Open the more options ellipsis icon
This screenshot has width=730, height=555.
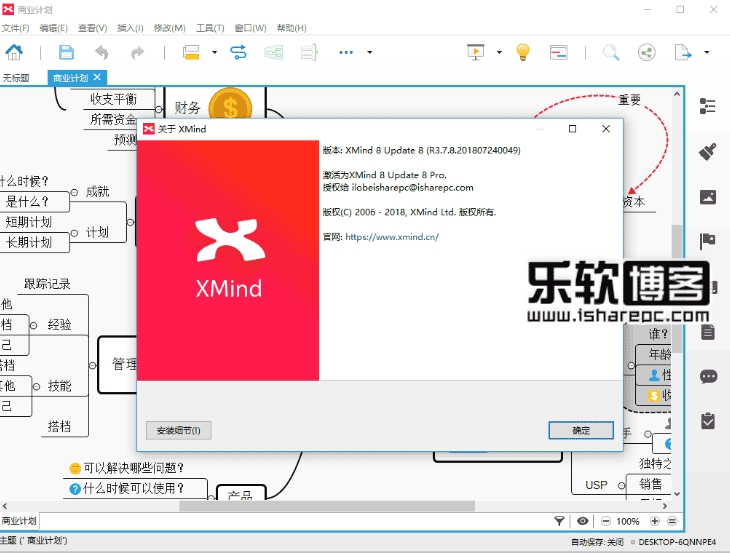pyautogui.click(x=346, y=52)
